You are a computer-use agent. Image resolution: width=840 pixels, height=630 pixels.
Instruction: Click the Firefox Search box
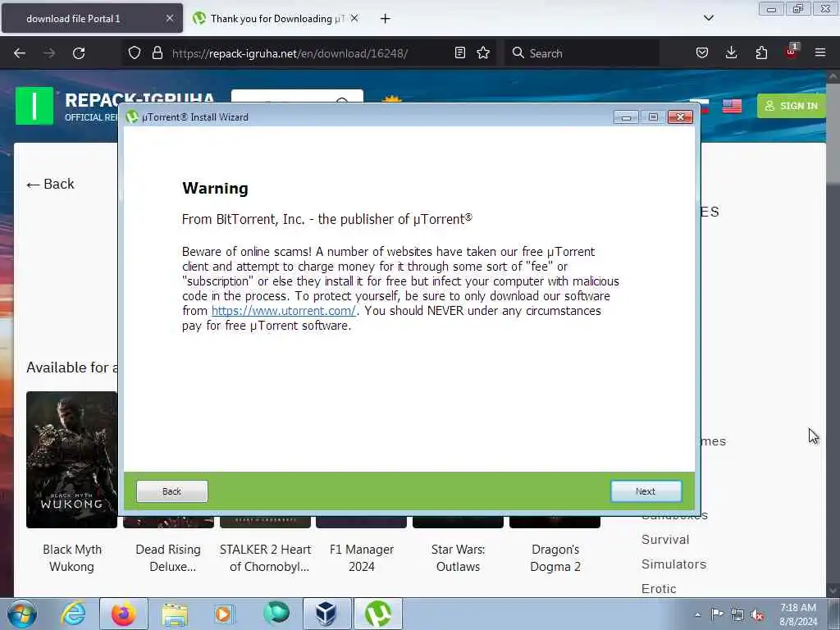click(x=582, y=53)
